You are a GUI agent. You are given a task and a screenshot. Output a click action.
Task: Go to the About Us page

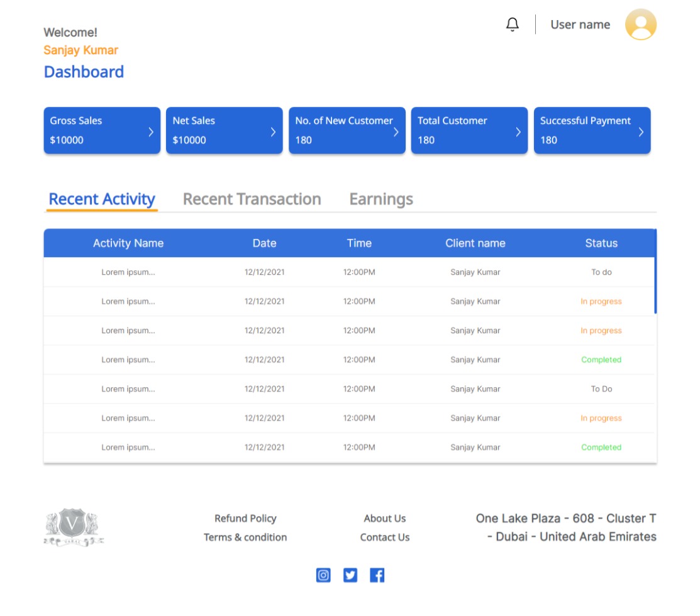pyautogui.click(x=384, y=519)
